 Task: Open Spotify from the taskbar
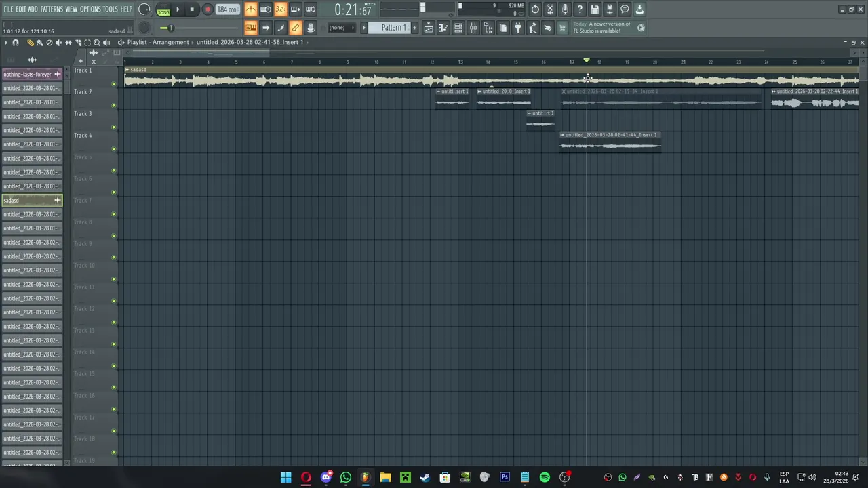pyautogui.click(x=545, y=477)
